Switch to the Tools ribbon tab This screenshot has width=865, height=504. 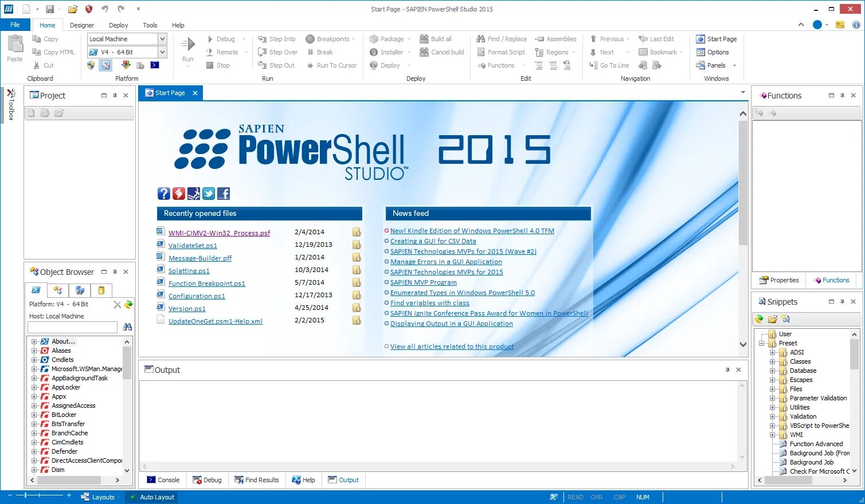tap(150, 25)
